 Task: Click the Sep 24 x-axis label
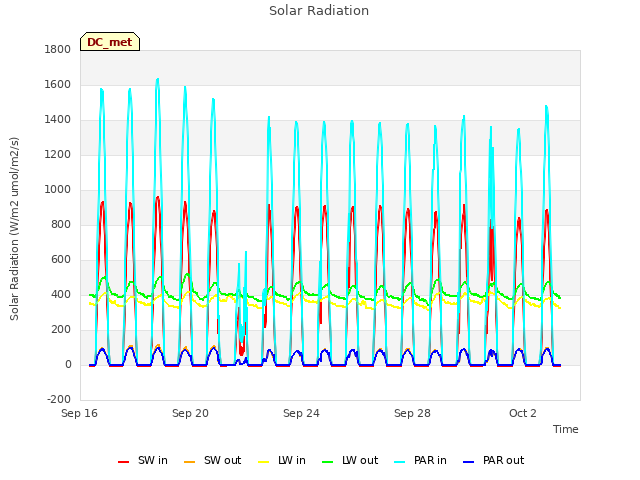point(301,413)
